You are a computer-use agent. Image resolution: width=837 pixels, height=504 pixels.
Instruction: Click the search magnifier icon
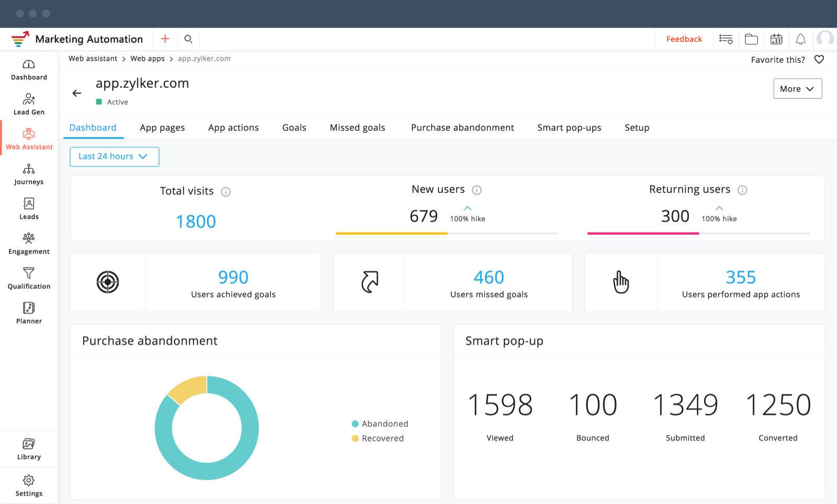tap(188, 39)
